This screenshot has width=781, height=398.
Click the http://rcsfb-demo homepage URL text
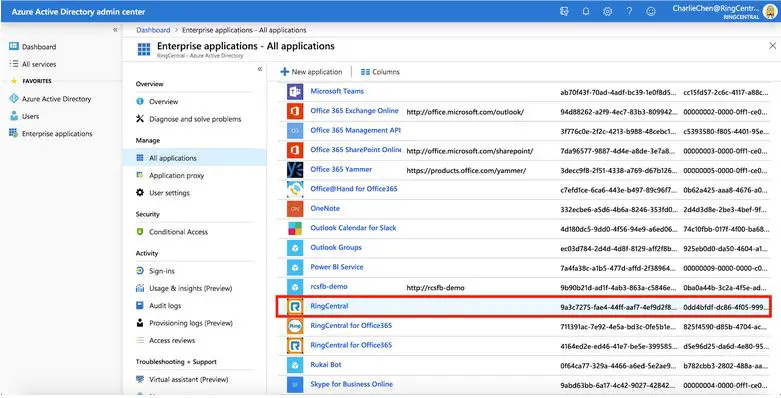point(435,288)
